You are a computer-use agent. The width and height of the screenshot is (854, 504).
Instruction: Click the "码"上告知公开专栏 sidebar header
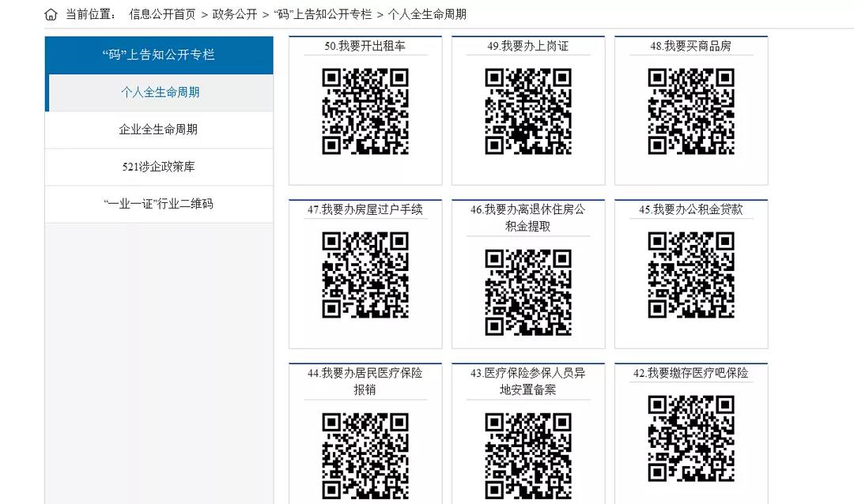point(159,55)
